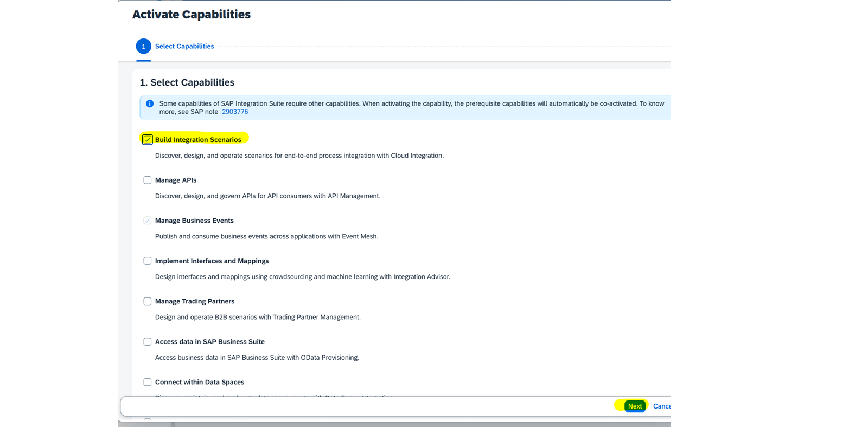Click the Trading Partner Management description
This screenshot has height=427, width=868.
click(258, 317)
